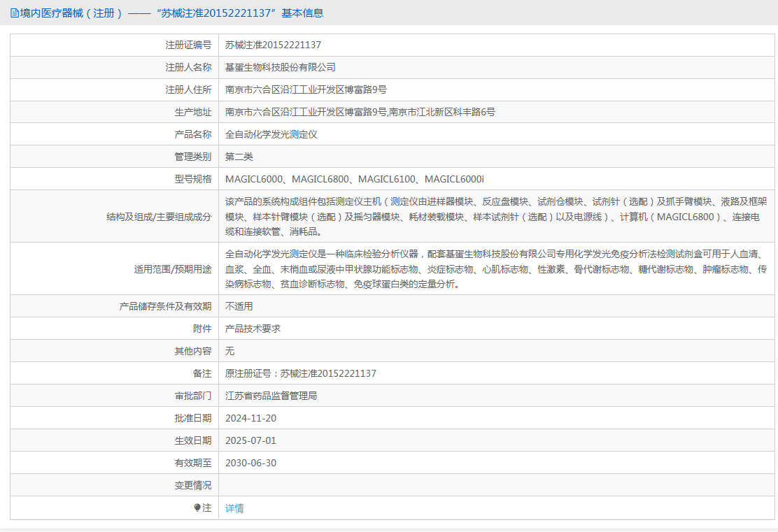Image resolution: width=778 pixels, height=532 pixels.
Task: Select the 批准日期 label
Action: coord(193,418)
